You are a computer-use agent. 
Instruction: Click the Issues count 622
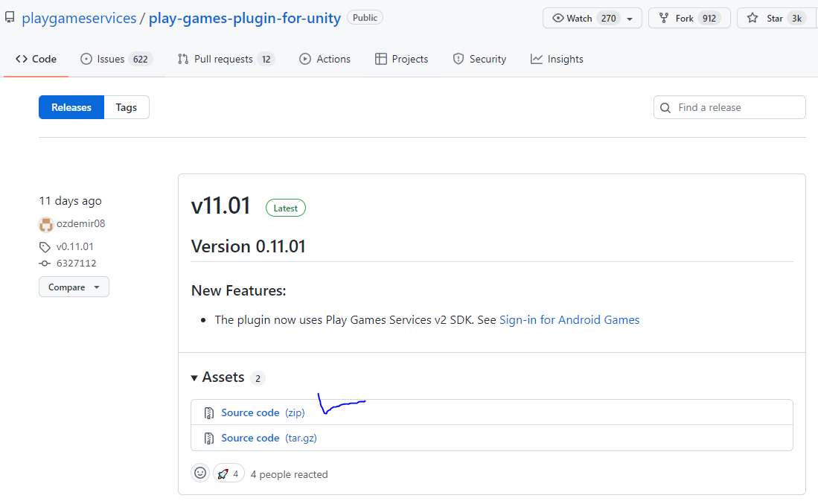[141, 59]
